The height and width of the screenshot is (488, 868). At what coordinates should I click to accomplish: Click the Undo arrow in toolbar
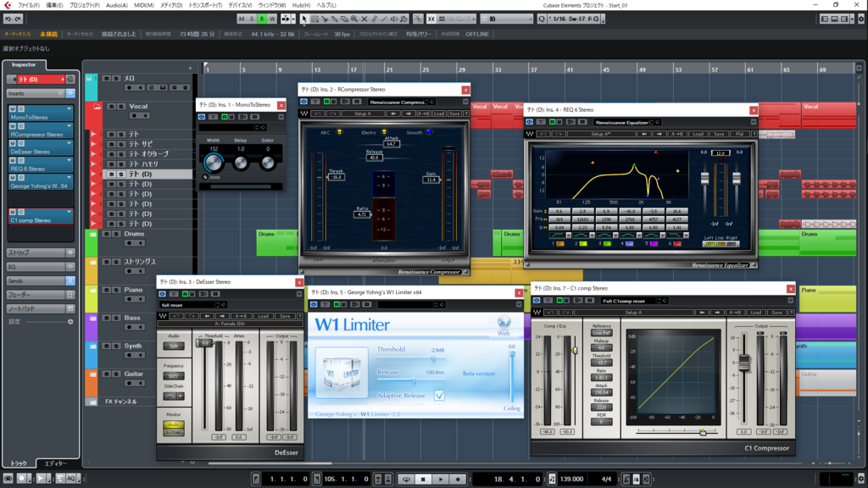pyautogui.click(x=8, y=19)
